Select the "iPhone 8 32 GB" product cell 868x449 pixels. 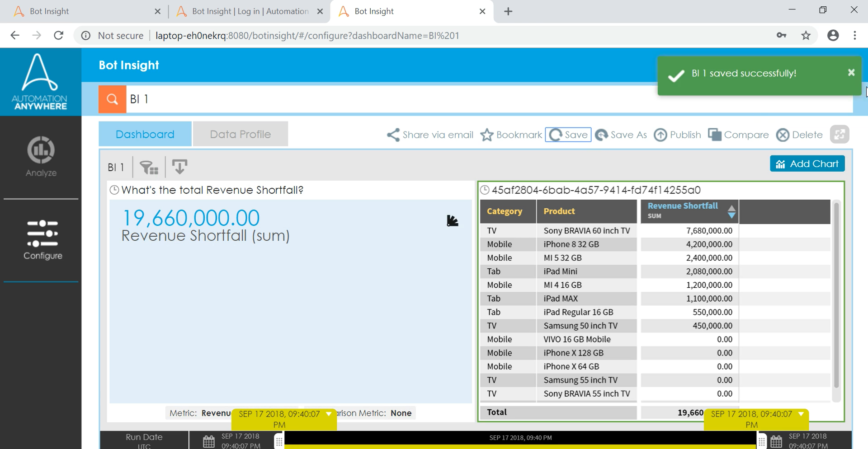coord(587,244)
